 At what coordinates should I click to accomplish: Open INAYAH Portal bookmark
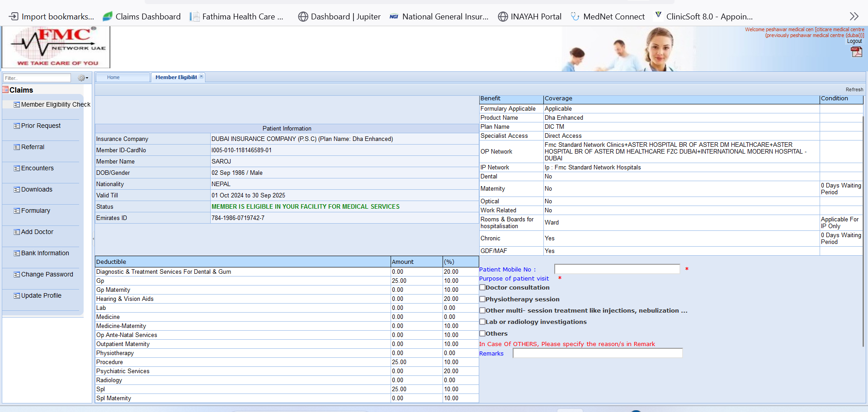click(x=530, y=17)
